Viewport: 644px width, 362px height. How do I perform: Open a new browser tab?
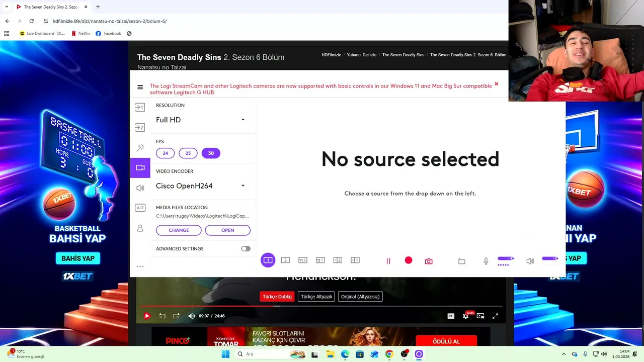98,7
